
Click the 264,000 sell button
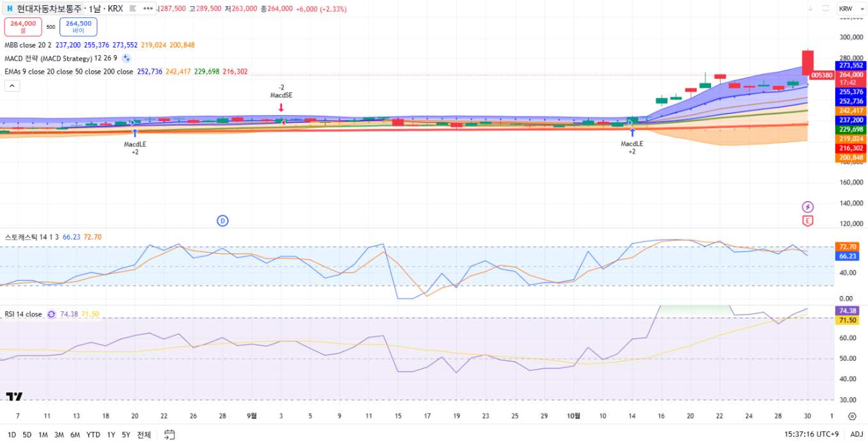pos(23,26)
